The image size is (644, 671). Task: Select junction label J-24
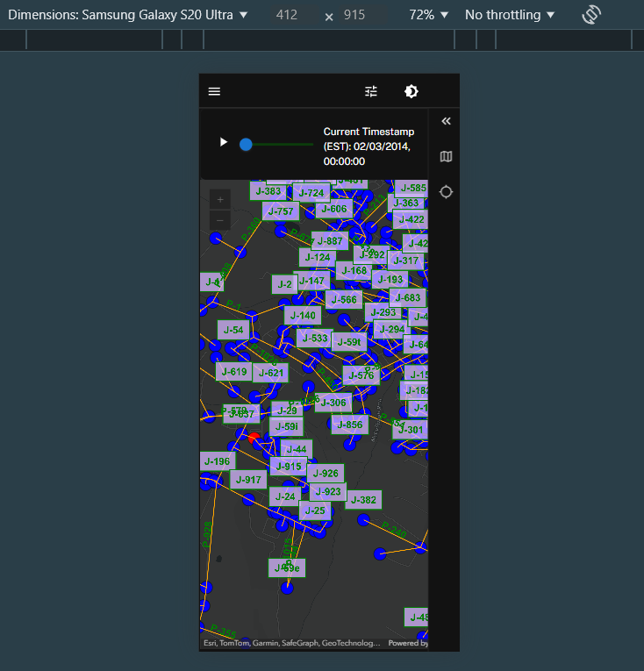(x=285, y=496)
